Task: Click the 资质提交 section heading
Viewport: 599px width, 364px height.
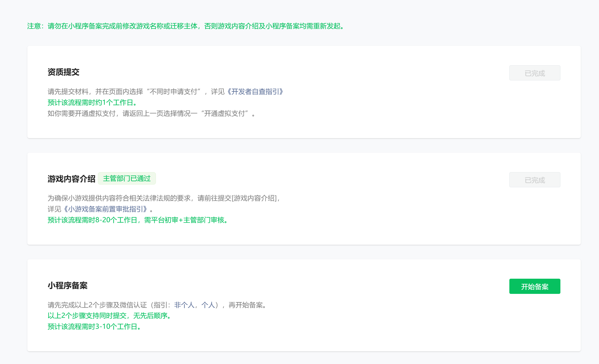Action: [x=64, y=72]
